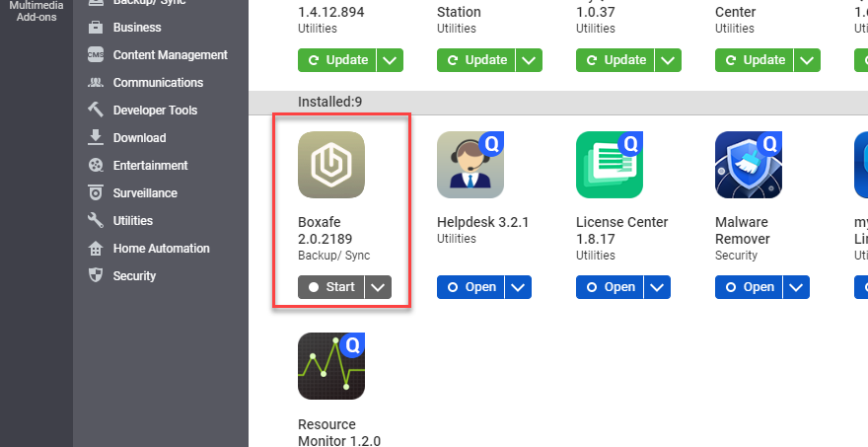
Task: Start the Boxafe app
Action: (x=330, y=287)
